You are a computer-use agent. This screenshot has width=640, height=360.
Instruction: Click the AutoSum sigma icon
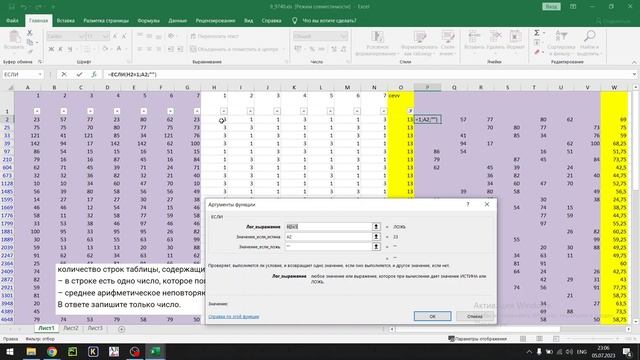pos(537,33)
